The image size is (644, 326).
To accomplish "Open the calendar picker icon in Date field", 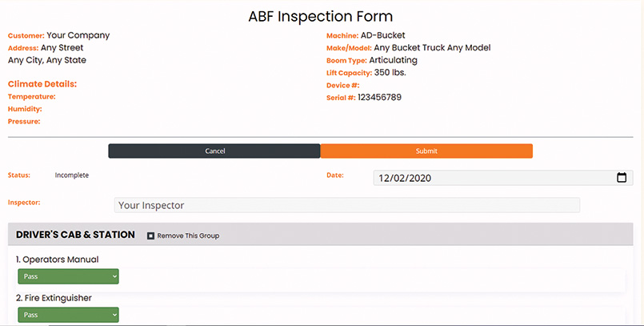I will 622,178.
